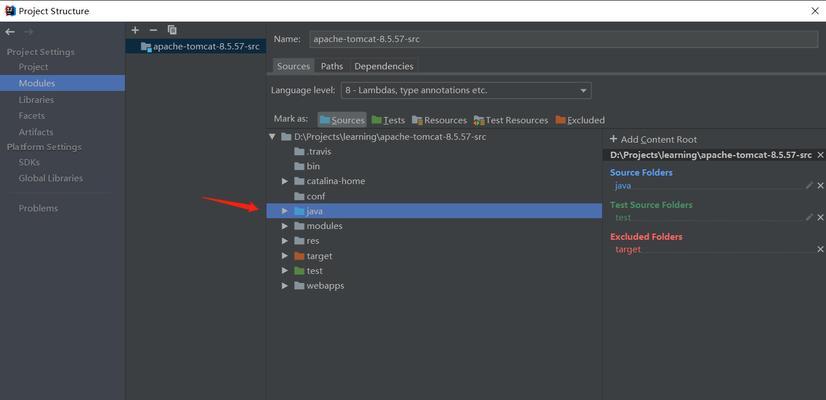
Task: Mark folder as Tests
Action: [x=388, y=120]
